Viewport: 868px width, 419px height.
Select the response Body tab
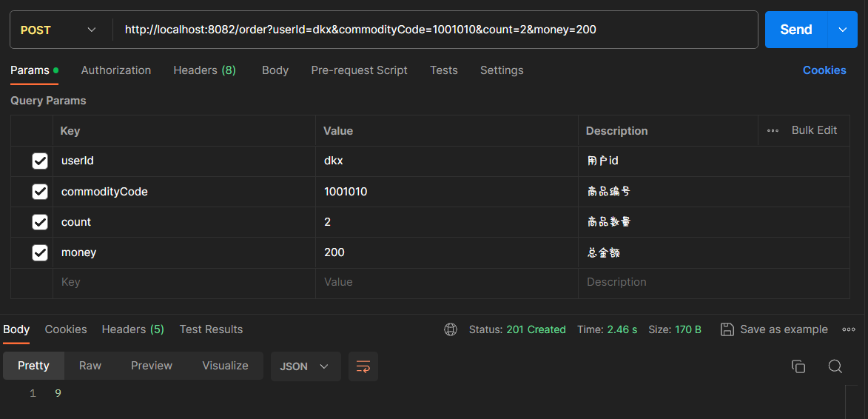click(x=16, y=329)
